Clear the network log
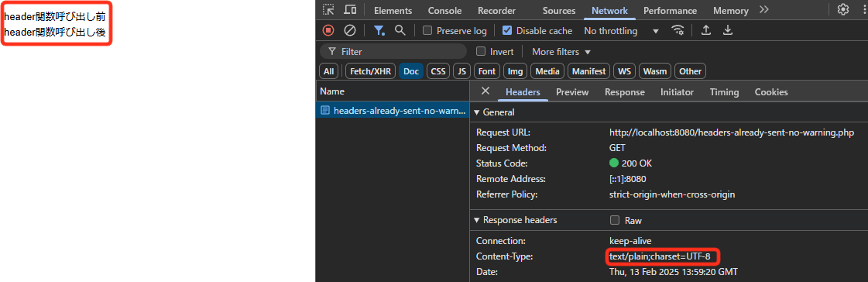 (x=350, y=30)
